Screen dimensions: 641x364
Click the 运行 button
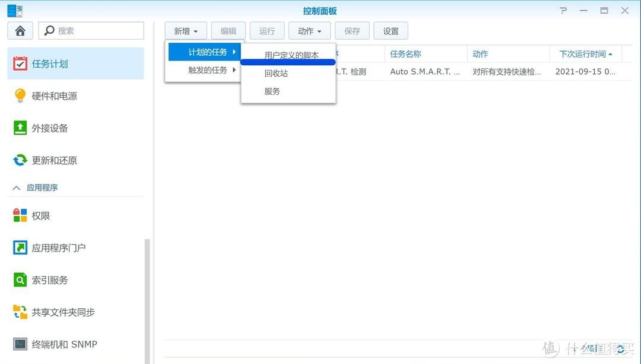pyautogui.click(x=267, y=30)
